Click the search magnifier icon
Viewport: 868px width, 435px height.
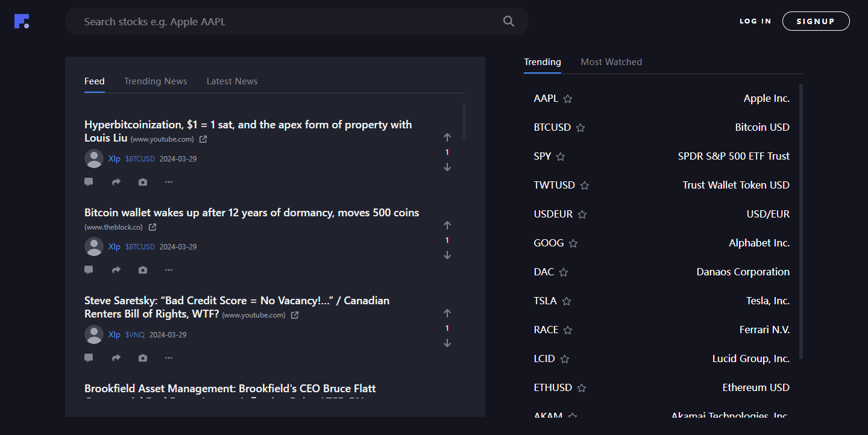509,21
